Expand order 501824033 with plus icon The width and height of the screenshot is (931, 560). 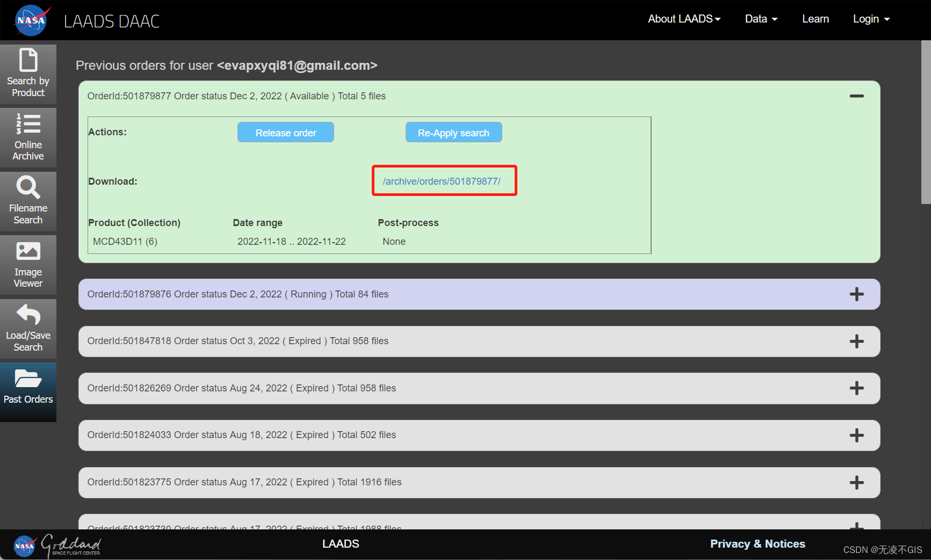point(856,435)
